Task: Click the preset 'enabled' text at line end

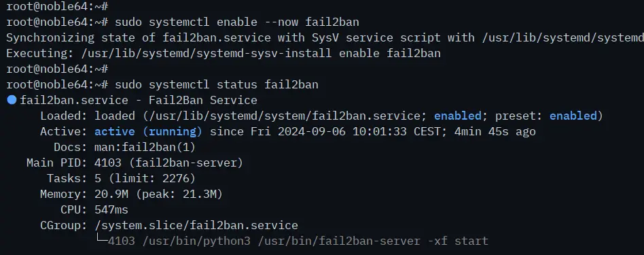Action: click(573, 116)
